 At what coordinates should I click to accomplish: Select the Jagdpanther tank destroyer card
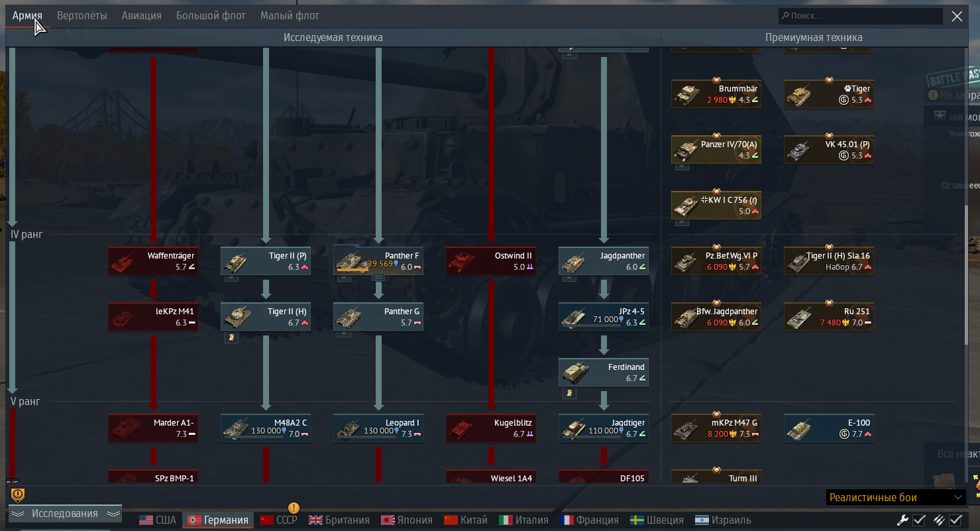pyautogui.click(x=604, y=261)
